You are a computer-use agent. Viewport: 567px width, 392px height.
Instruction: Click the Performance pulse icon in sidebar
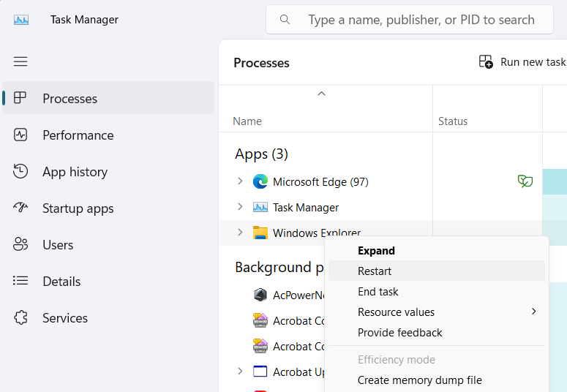click(x=20, y=135)
